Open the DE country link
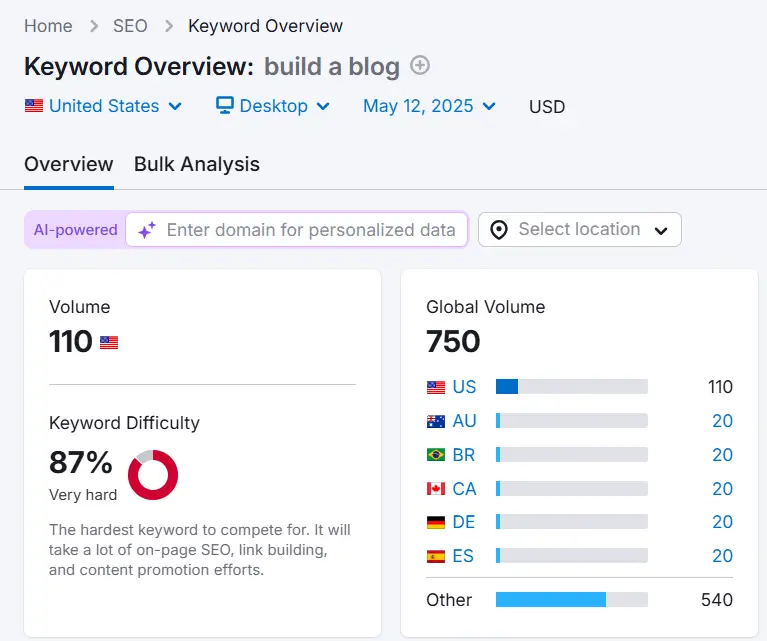767x641 pixels. click(x=464, y=522)
